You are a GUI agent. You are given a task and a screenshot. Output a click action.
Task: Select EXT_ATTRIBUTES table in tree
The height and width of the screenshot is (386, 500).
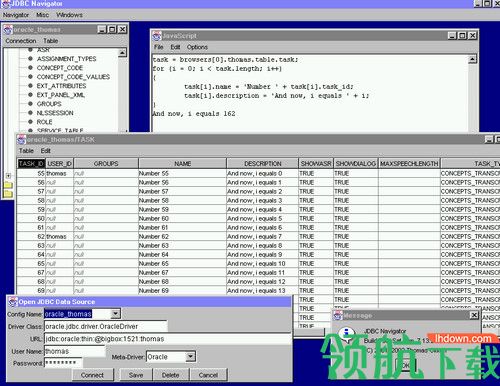tap(61, 86)
